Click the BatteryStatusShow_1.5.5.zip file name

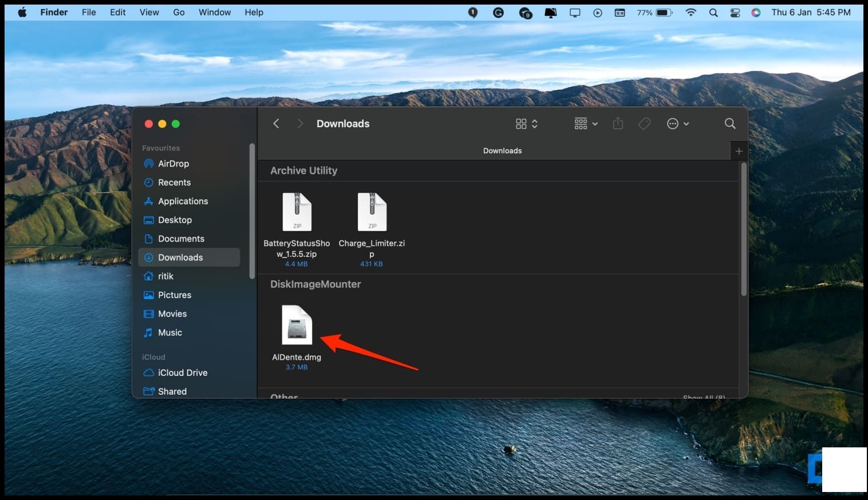pyautogui.click(x=297, y=248)
